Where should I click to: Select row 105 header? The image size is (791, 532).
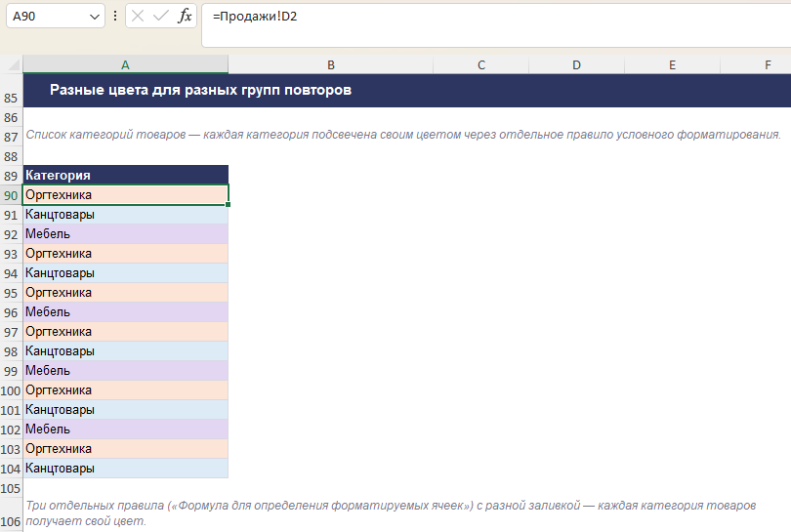point(11,488)
